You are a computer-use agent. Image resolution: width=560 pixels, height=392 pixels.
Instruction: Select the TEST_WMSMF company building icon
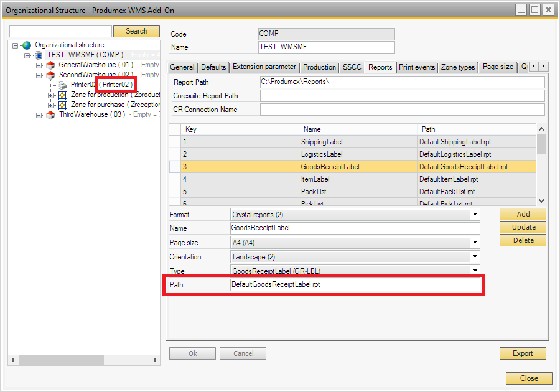click(39, 55)
